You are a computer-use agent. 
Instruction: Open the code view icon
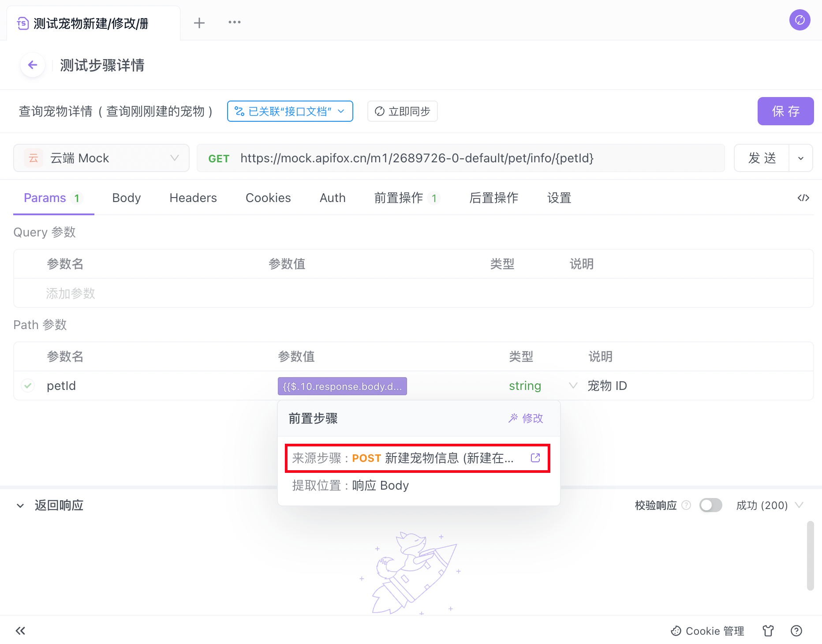pyautogui.click(x=803, y=198)
